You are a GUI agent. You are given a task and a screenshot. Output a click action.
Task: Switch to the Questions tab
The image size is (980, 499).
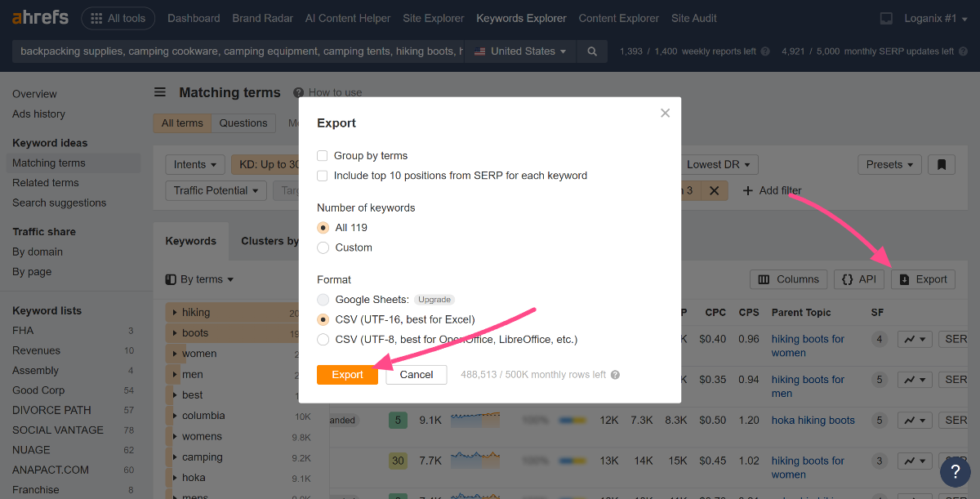[x=243, y=123]
